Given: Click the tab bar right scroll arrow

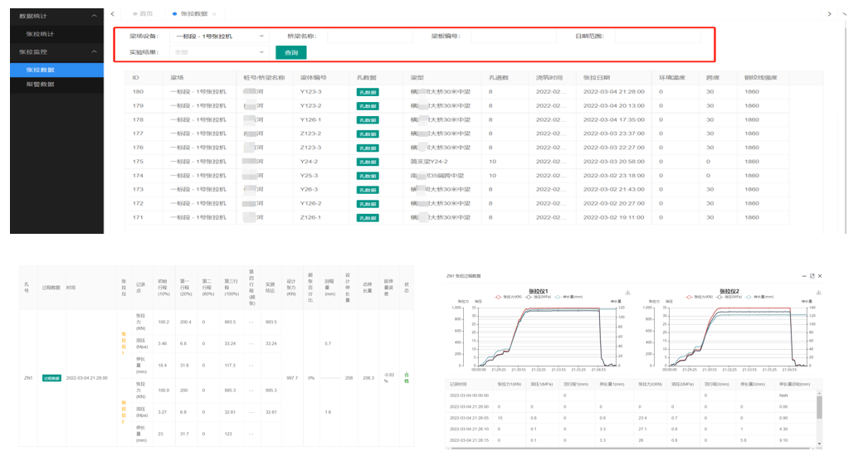Looking at the screenshot, I should [829, 14].
